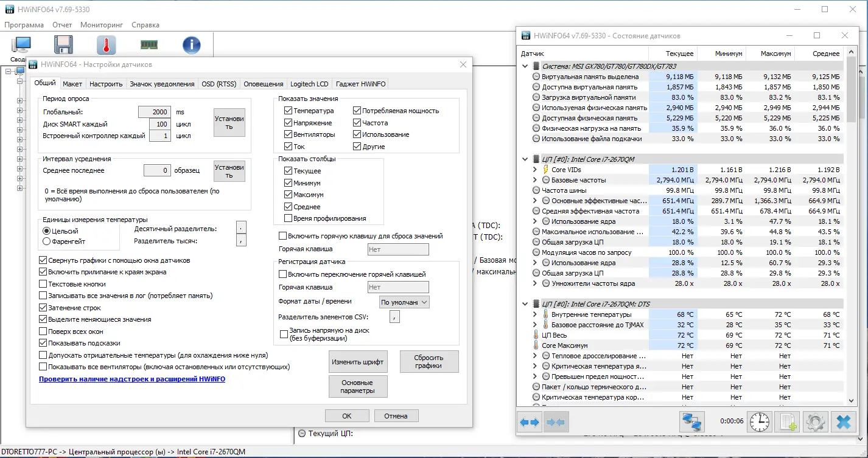Expand the Тепловое дросселирование row

[534, 356]
